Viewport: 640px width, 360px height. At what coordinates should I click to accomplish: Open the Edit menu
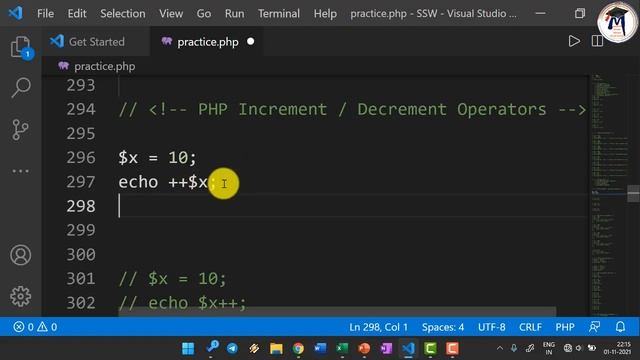(x=77, y=13)
